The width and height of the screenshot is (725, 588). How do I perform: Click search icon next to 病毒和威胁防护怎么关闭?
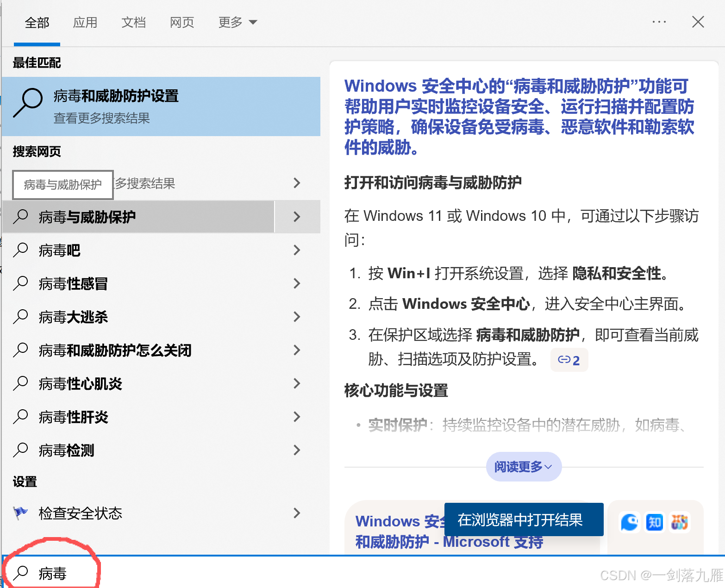(x=20, y=350)
